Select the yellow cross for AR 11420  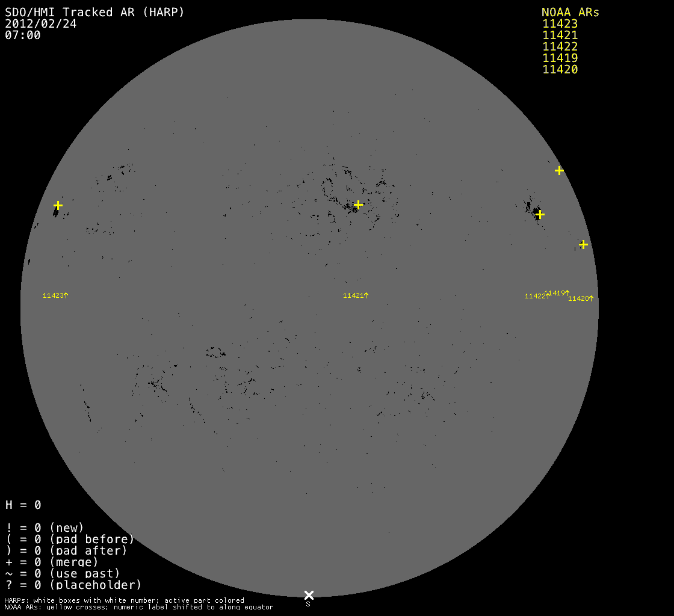click(583, 244)
